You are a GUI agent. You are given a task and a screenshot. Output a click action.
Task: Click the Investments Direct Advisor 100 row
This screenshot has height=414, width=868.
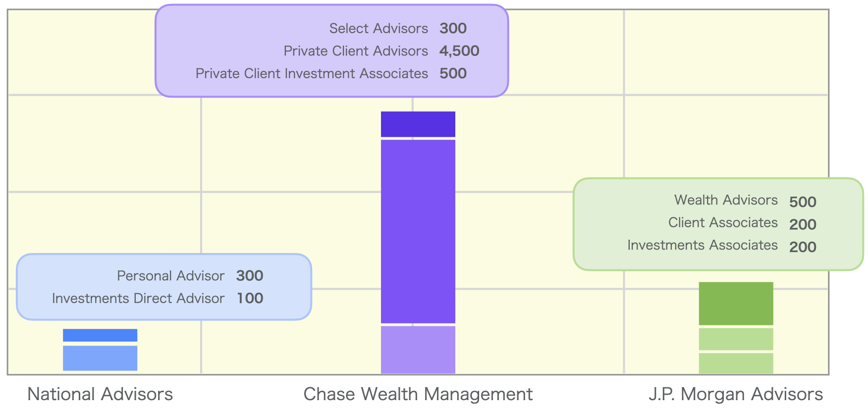(x=158, y=298)
